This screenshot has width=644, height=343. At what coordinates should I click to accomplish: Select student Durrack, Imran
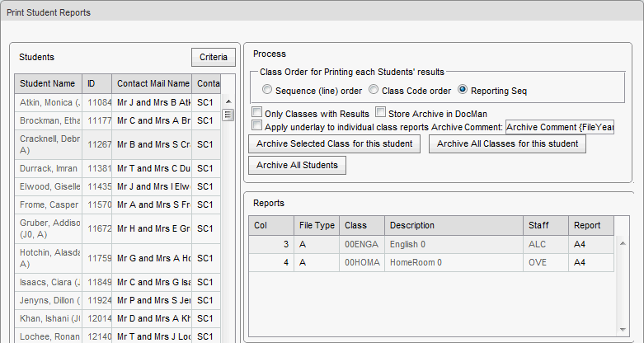pos(49,168)
